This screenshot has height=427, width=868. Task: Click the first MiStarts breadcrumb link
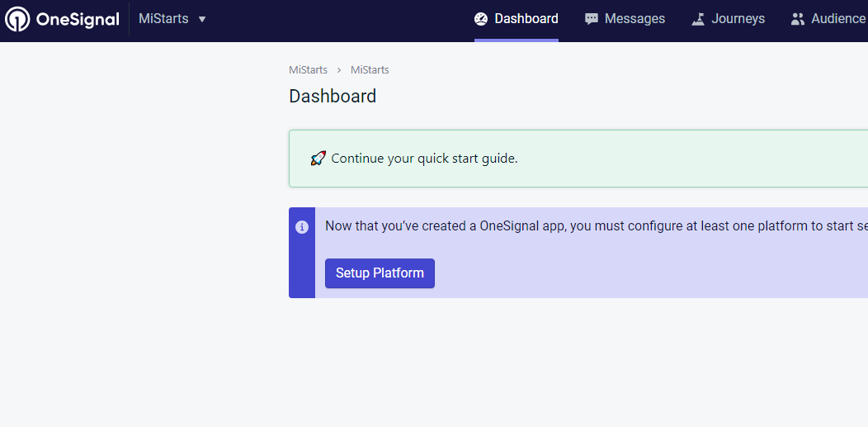point(308,69)
